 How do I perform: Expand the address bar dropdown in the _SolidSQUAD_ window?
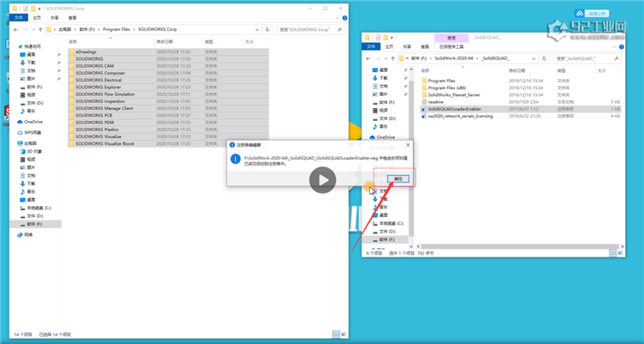click(533, 58)
